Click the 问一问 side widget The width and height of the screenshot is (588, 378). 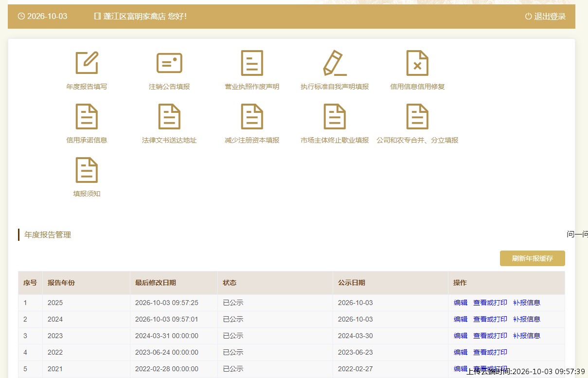pos(577,234)
